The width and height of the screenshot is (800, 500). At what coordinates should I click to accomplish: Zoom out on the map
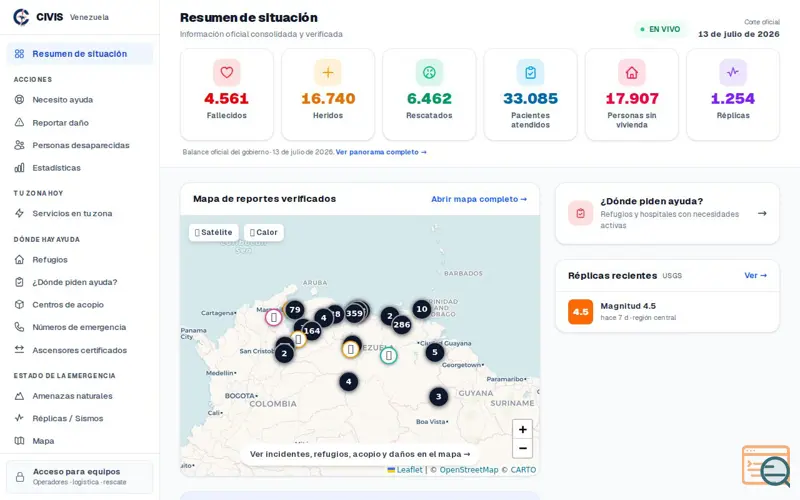click(x=522, y=448)
